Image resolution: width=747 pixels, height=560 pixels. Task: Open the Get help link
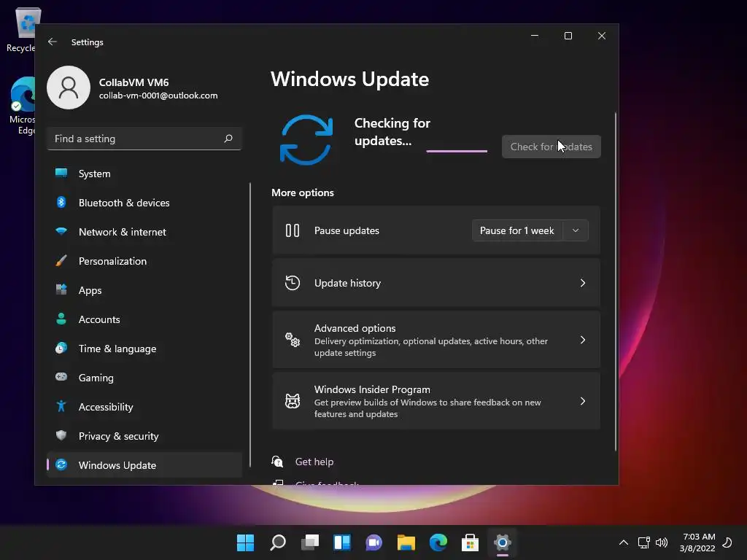click(x=314, y=462)
